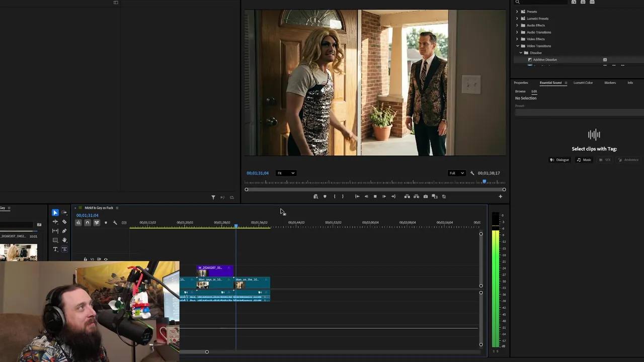Viewport: 644px width, 362px height.
Task: Stop playback in Program Monitor
Action: tap(375, 197)
